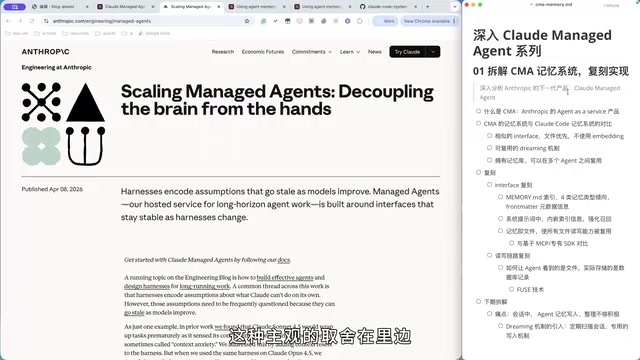640x360 pixels.
Task: Open Engineering at Anthropic link
Action: [x=56, y=67]
